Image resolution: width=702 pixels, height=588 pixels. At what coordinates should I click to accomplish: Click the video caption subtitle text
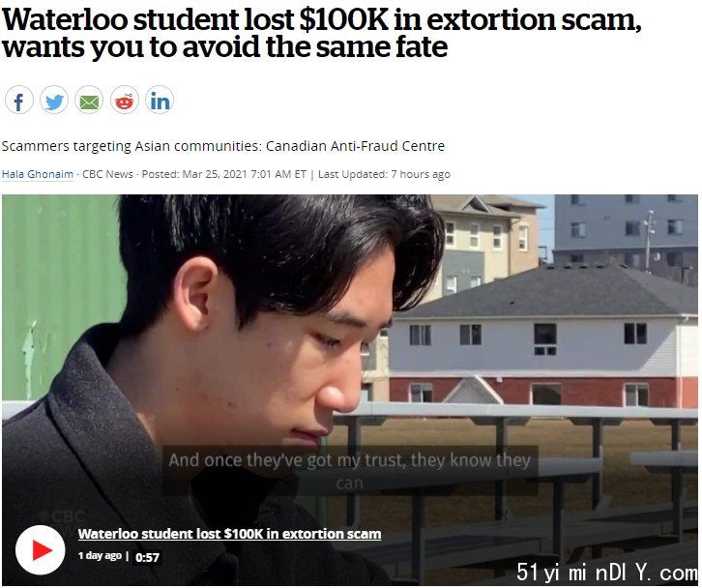(x=350, y=471)
